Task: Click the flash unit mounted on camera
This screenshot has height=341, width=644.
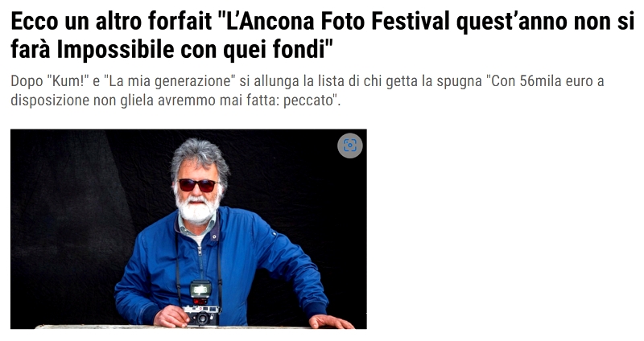Action: [200, 290]
